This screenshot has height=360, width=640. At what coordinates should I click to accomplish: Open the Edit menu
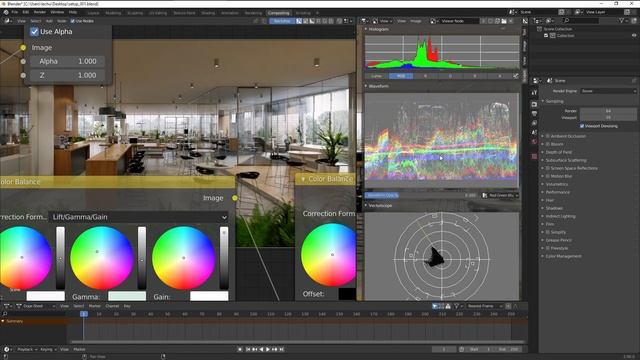coord(26,12)
